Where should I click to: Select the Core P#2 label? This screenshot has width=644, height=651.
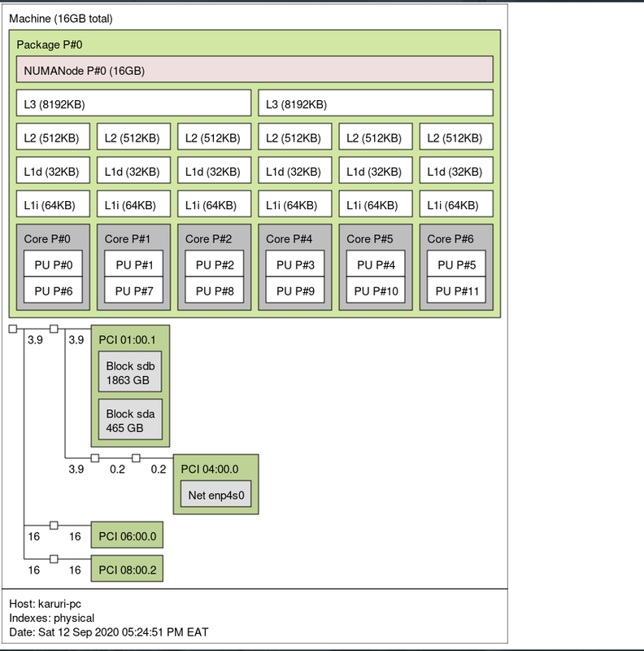tap(208, 238)
